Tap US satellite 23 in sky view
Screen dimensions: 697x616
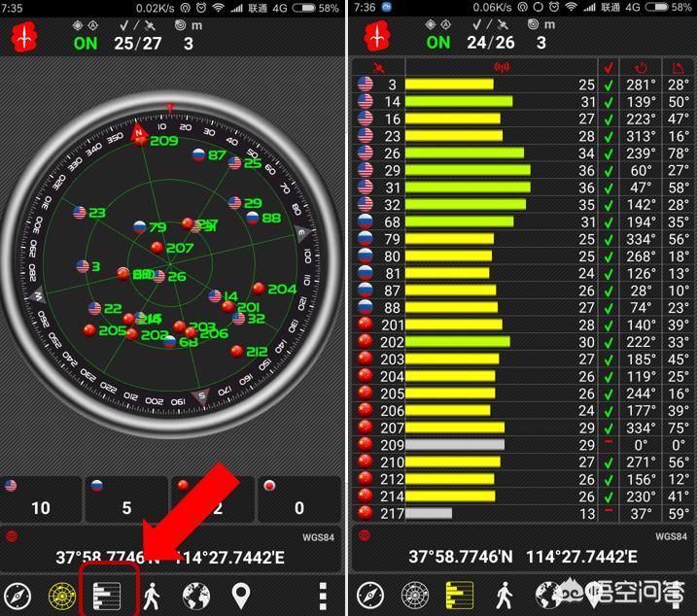80,213
